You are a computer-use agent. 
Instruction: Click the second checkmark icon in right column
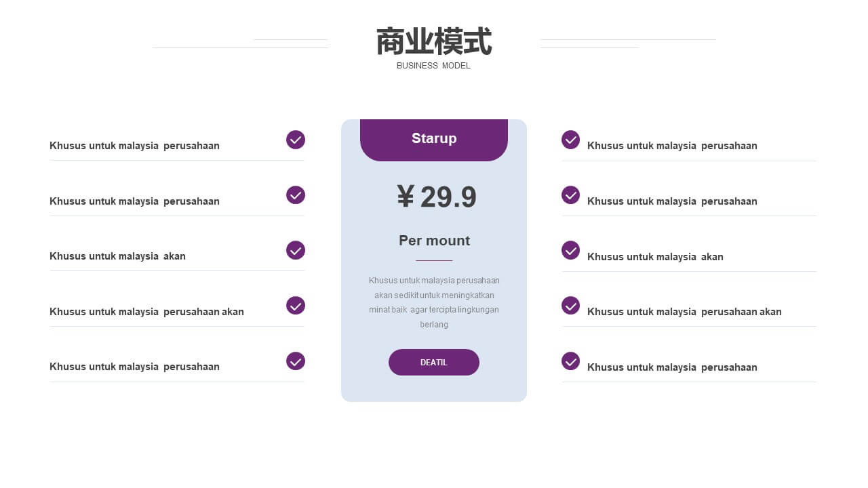click(571, 195)
